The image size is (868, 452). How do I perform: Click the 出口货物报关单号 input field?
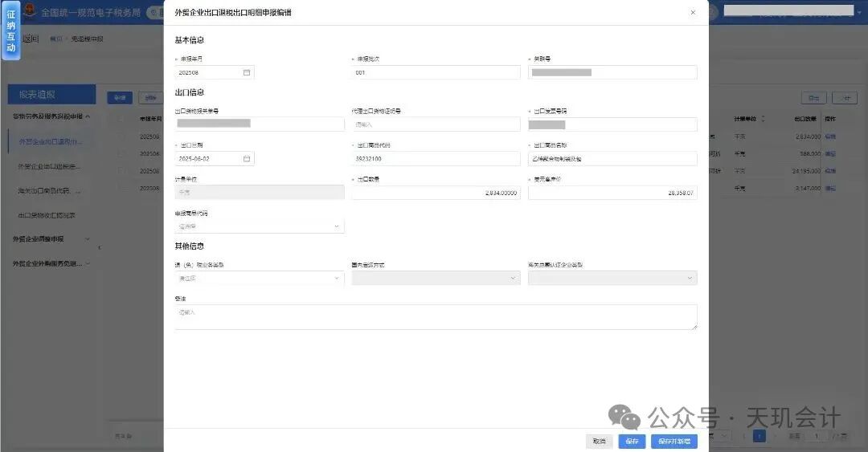point(259,124)
